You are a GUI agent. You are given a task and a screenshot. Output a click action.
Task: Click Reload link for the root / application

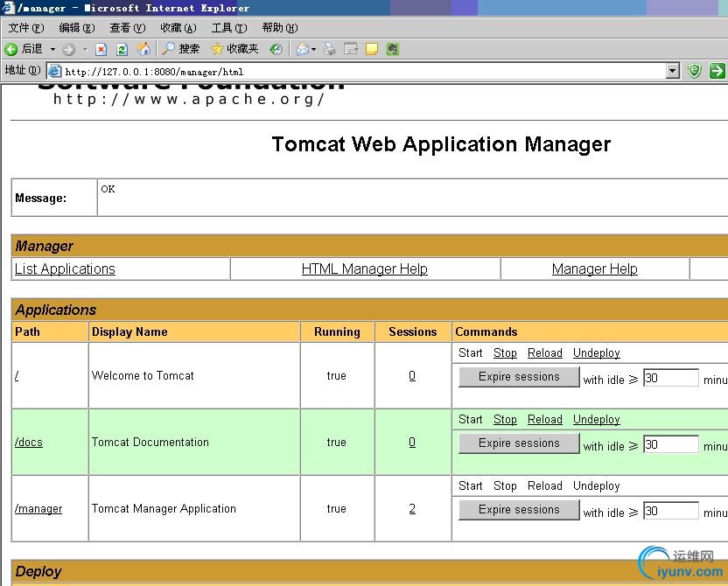[x=544, y=353]
